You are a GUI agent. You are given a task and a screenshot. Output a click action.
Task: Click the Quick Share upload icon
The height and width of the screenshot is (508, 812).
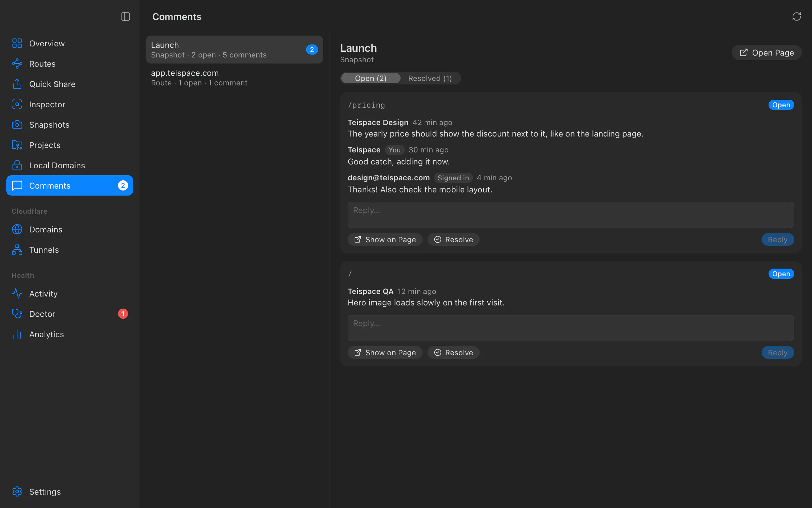point(17,84)
